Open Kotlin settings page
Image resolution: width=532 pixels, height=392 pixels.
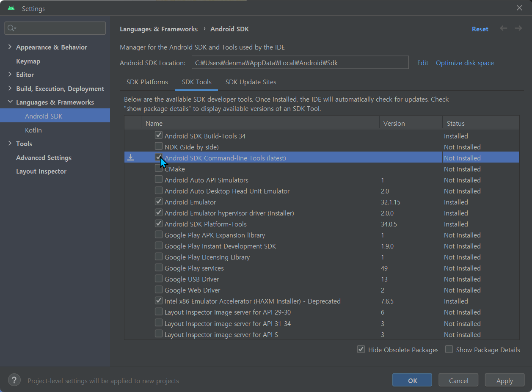click(33, 130)
